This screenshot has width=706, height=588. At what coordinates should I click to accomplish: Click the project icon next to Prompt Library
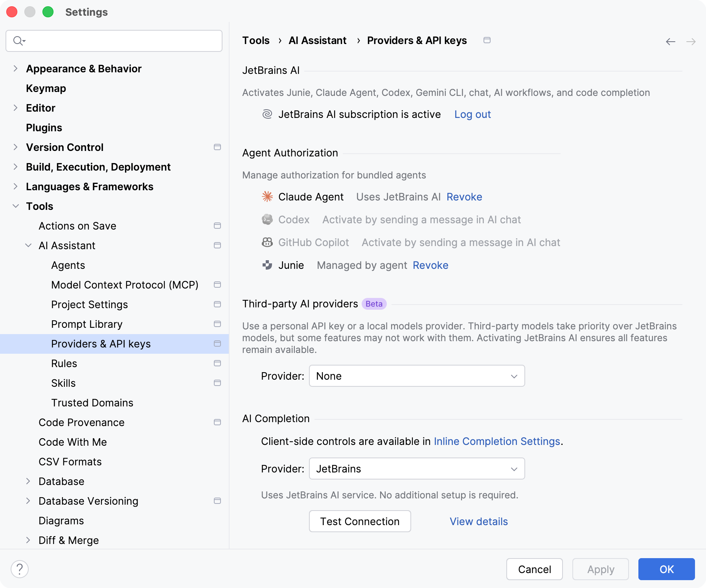(217, 324)
